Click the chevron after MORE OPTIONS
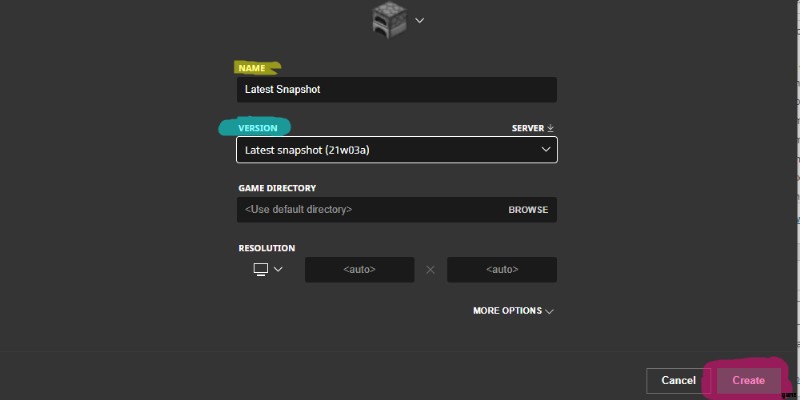Viewport: 800px width, 400px height. coord(549,311)
